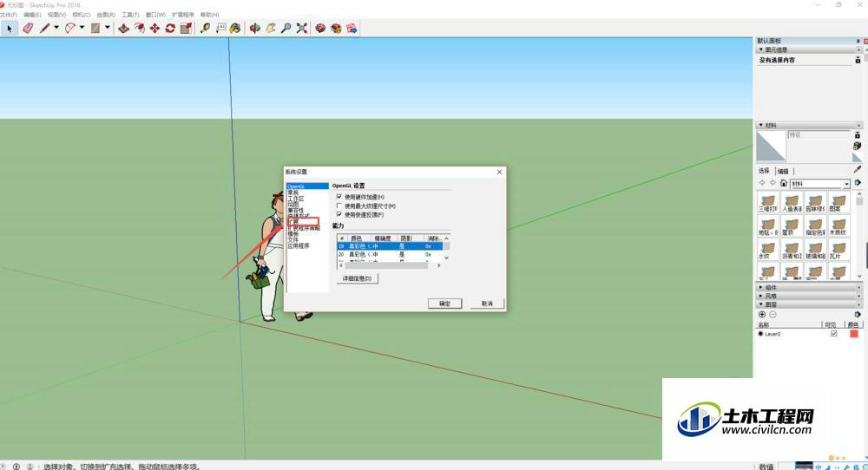The image size is (868, 470).
Task: Toggle Layer0 visibility checkbox
Action: 833,334
